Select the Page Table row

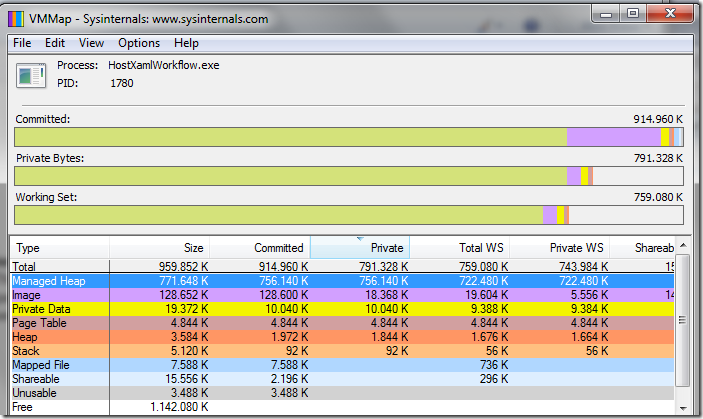pos(343,323)
